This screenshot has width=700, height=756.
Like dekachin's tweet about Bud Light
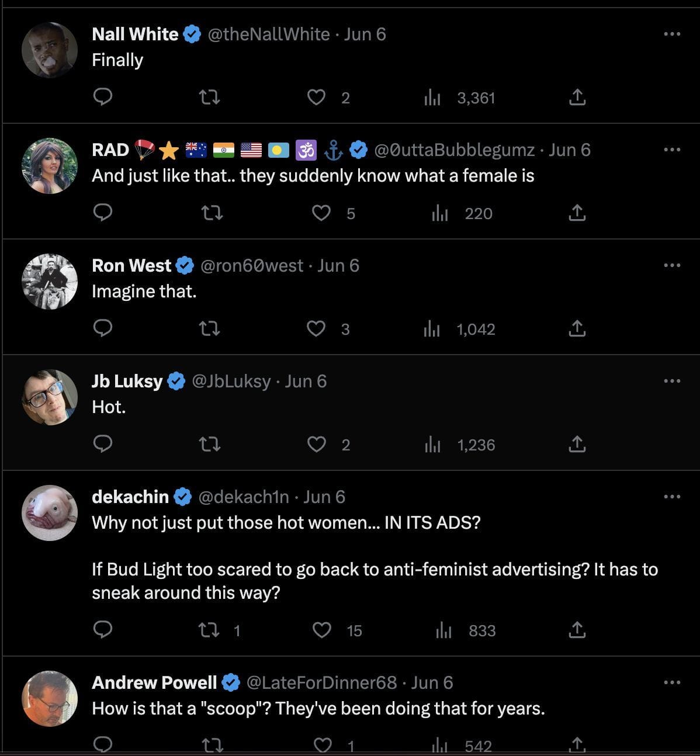[x=322, y=630]
